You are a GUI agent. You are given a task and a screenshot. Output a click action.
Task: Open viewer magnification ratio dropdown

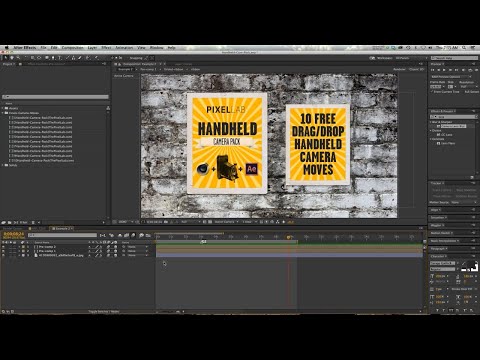click(x=125, y=222)
